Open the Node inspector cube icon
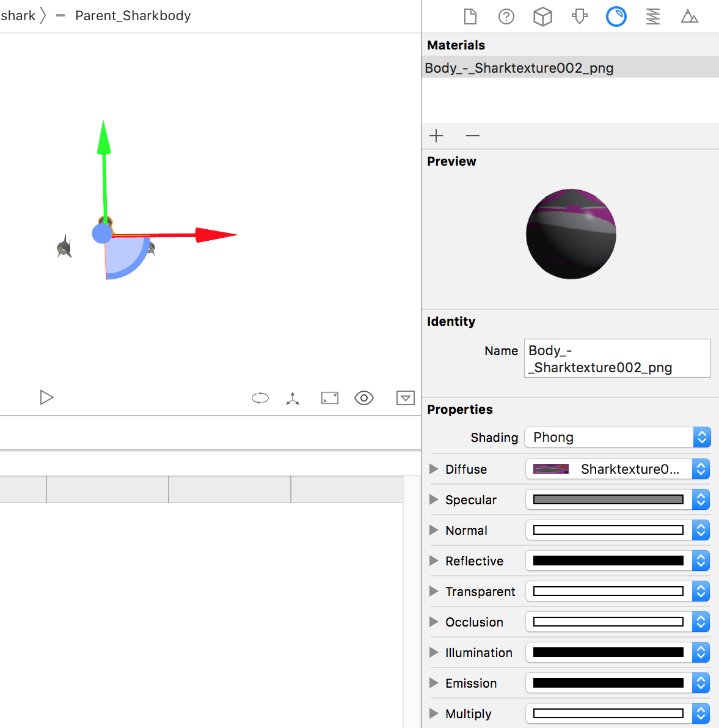This screenshot has width=719, height=728. (x=543, y=17)
